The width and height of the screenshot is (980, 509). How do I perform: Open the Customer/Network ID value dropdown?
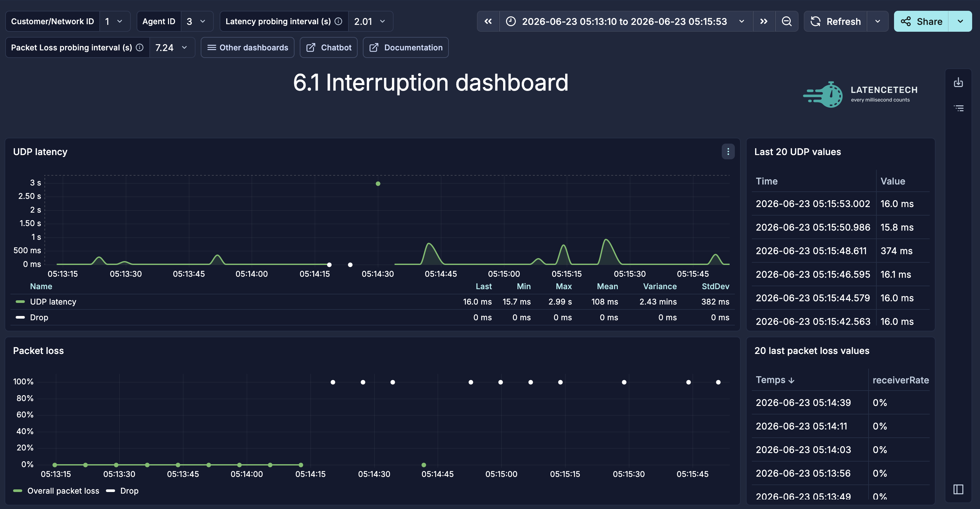pyautogui.click(x=114, y=21)
